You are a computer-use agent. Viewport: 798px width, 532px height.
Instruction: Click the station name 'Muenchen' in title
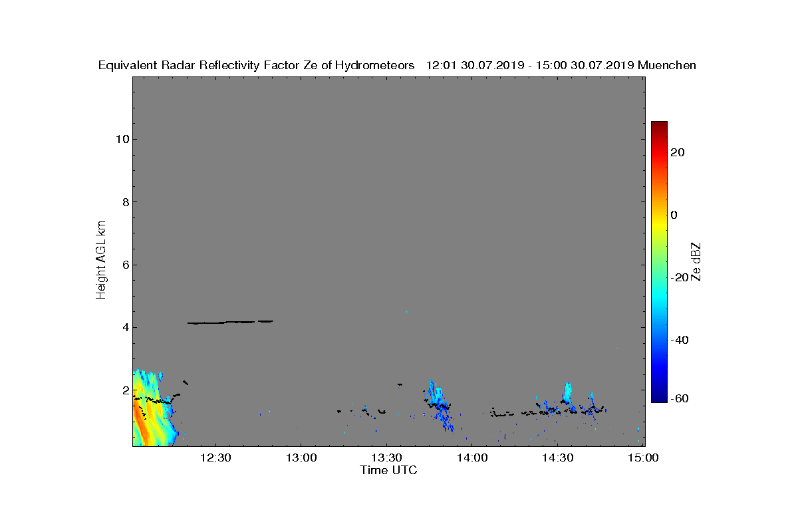[x=667, y=65]
